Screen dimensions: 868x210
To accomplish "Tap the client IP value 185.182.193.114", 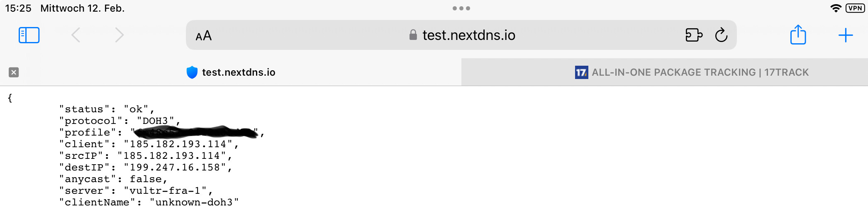I will (178, 144).
